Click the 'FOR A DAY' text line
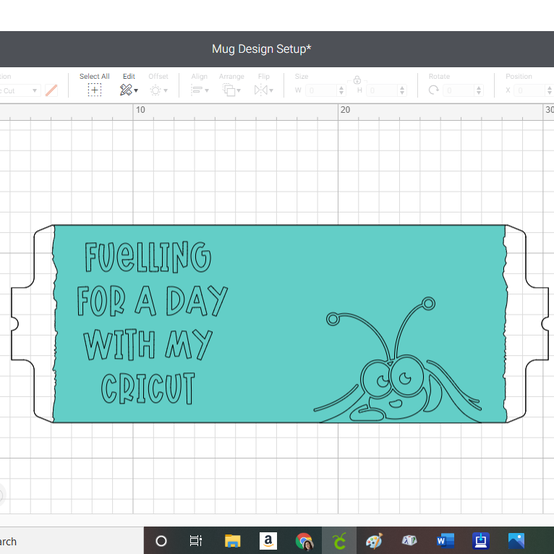 [x=152, y=301]
